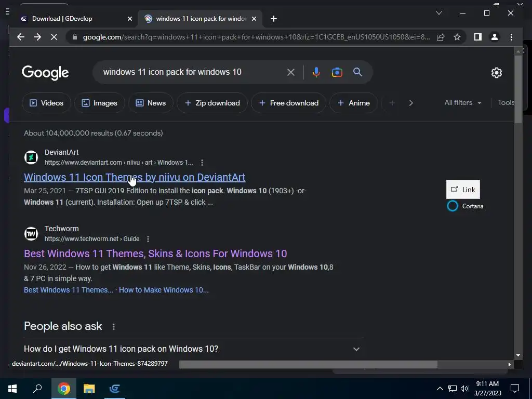Click the taskbar clock and date

coord(487,389)
